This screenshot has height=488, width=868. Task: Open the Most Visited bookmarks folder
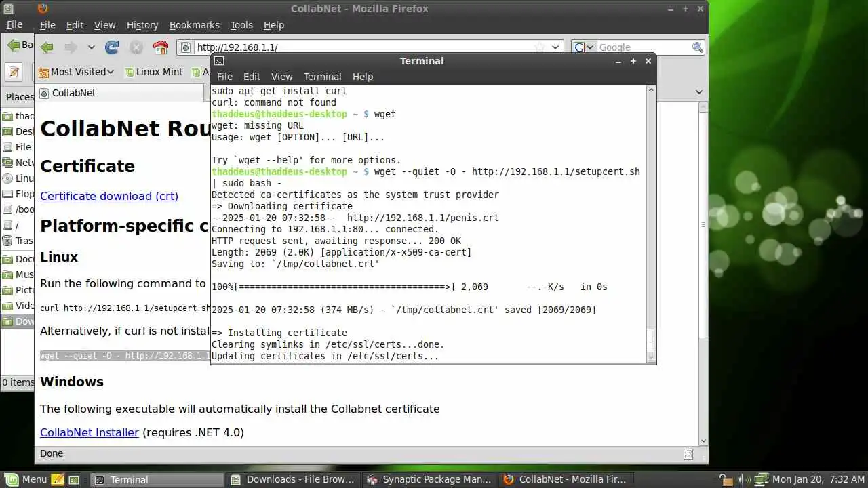tap(76, 72)
